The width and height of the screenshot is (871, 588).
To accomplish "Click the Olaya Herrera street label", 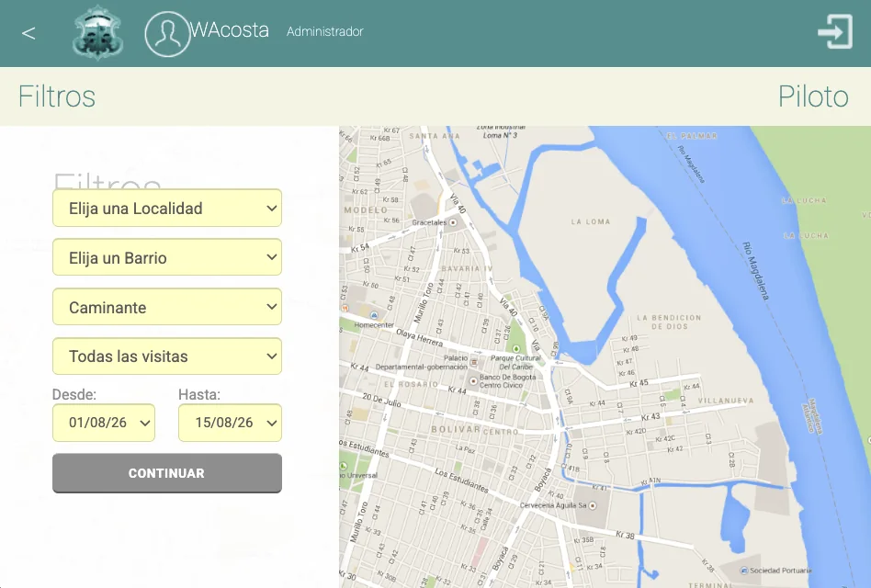I will click(419, 337).
